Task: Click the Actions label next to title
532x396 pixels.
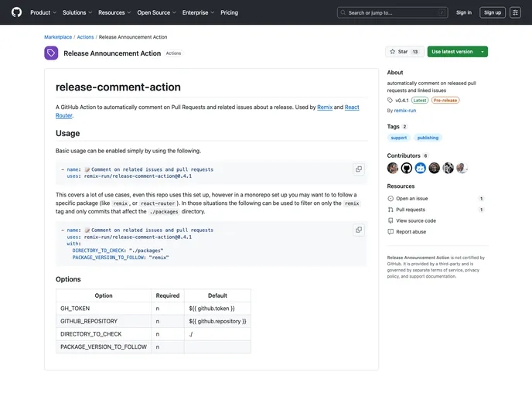Action: pyautogui.click(x=173, y=53)
